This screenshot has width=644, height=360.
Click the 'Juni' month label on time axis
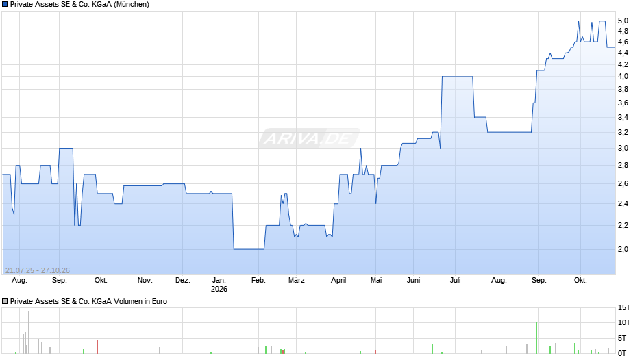tap(414, 281)
